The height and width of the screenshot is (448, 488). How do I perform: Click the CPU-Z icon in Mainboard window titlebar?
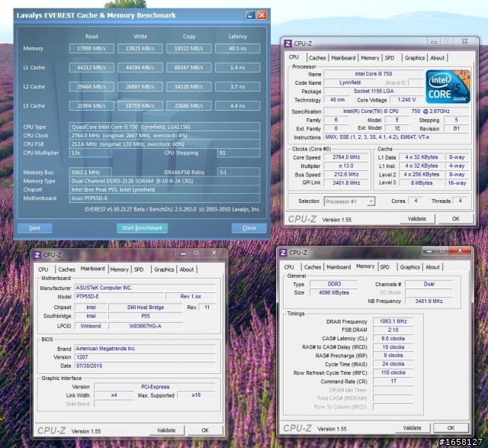coord(37,255)
